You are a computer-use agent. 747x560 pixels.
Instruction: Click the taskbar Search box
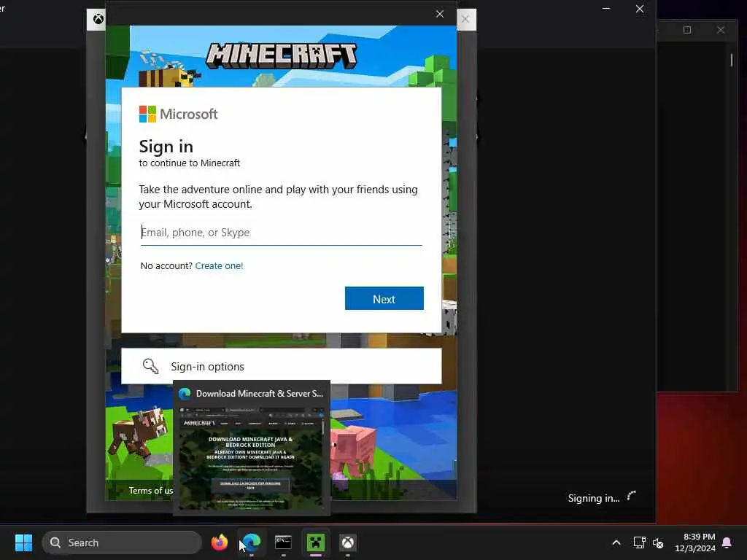(x=122, y=542)
